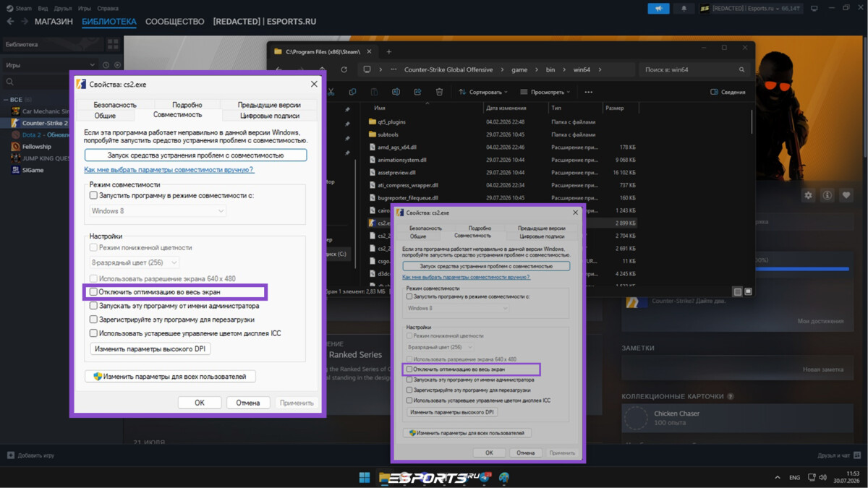Expand the Просмотреть view menu in Explorer
Viewport: 868px width, 488px height.
545,92
